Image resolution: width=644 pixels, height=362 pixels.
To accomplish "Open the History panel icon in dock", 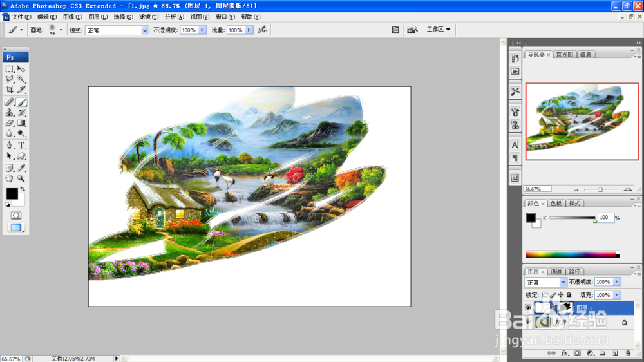I will tap(515, 59).
